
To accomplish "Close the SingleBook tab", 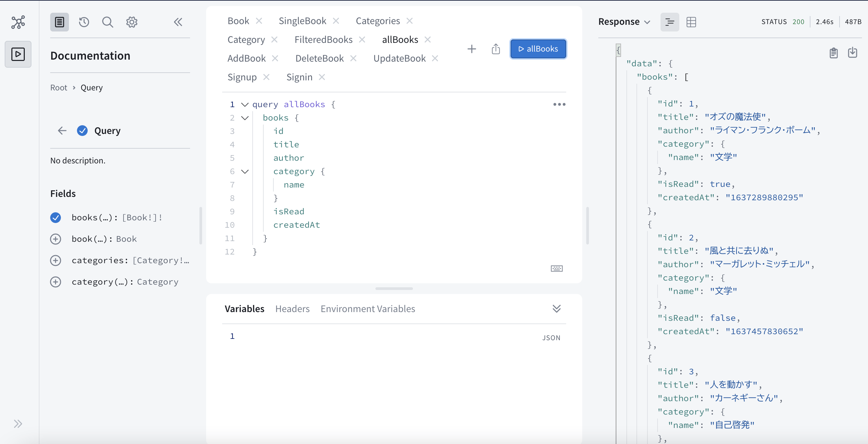I will click(336, 21).
